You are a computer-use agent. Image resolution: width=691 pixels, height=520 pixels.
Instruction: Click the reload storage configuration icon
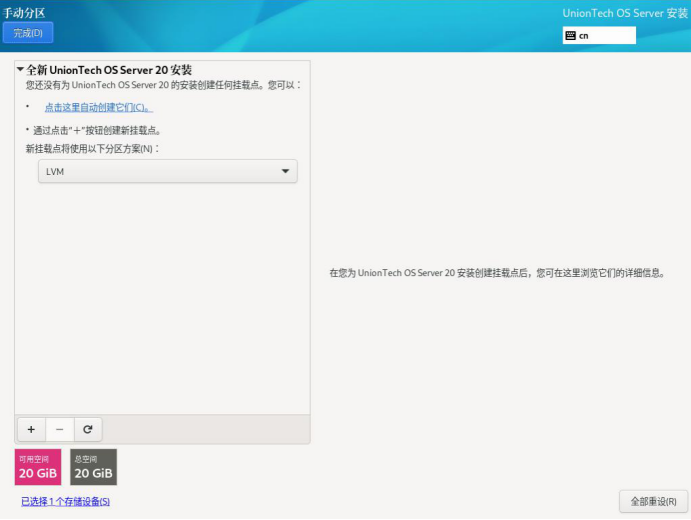click(x=88, y=429)
